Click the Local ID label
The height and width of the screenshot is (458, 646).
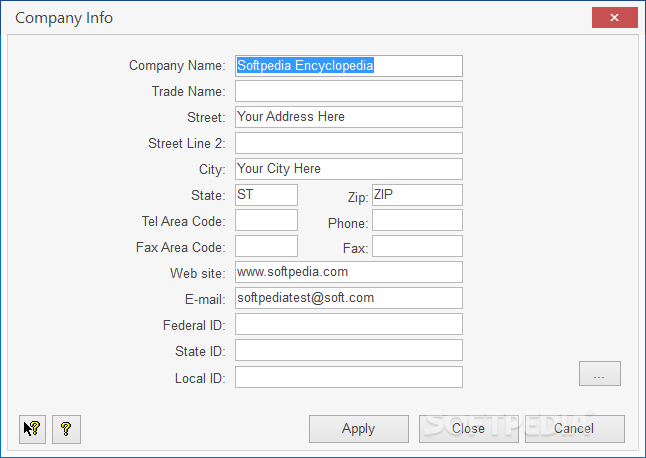point(200,378)
